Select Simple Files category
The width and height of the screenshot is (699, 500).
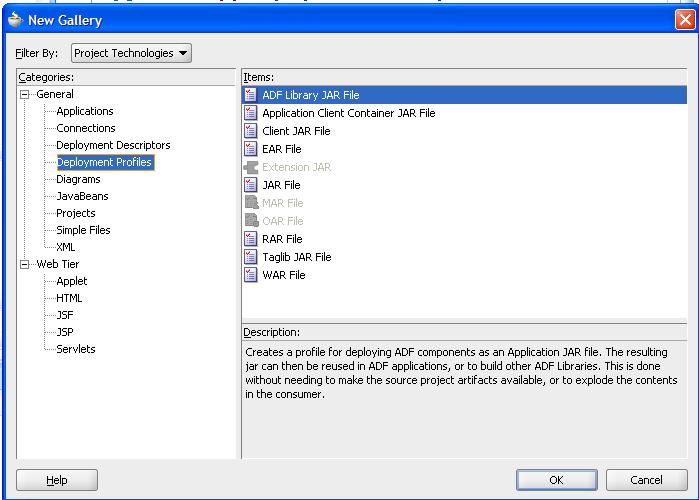coord(83,230)
